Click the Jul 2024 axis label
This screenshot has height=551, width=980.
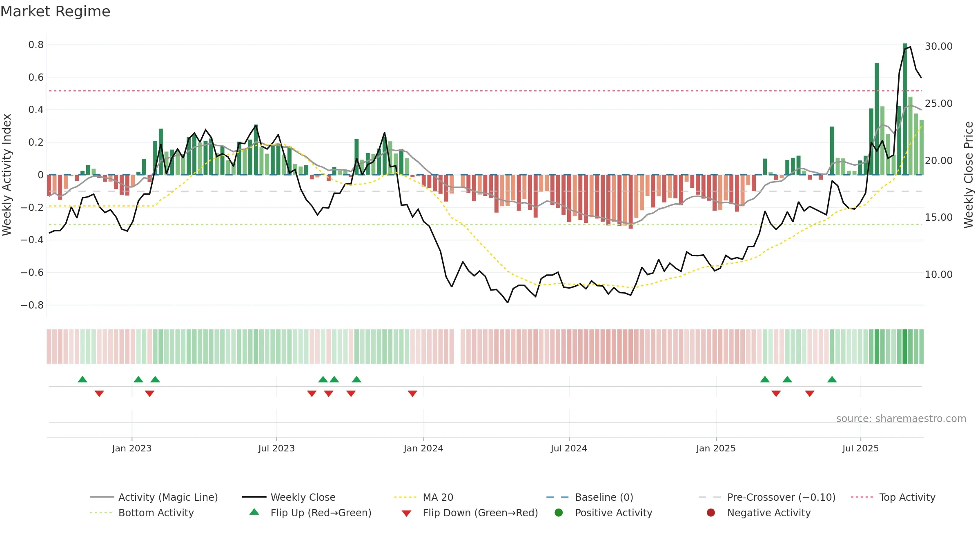(569, 448)
